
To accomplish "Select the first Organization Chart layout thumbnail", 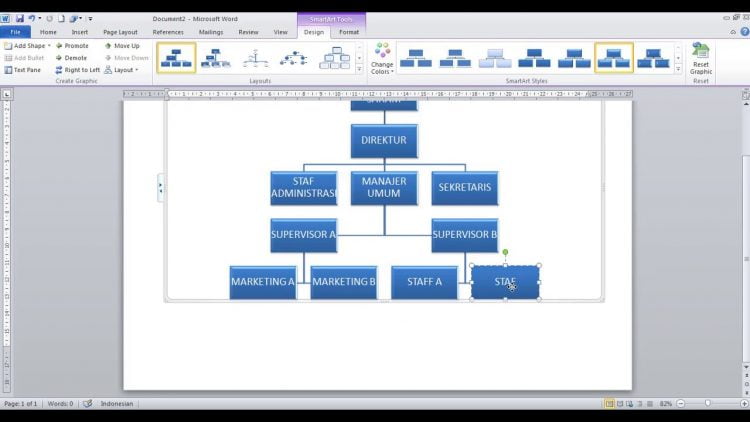I will (176, 58).
